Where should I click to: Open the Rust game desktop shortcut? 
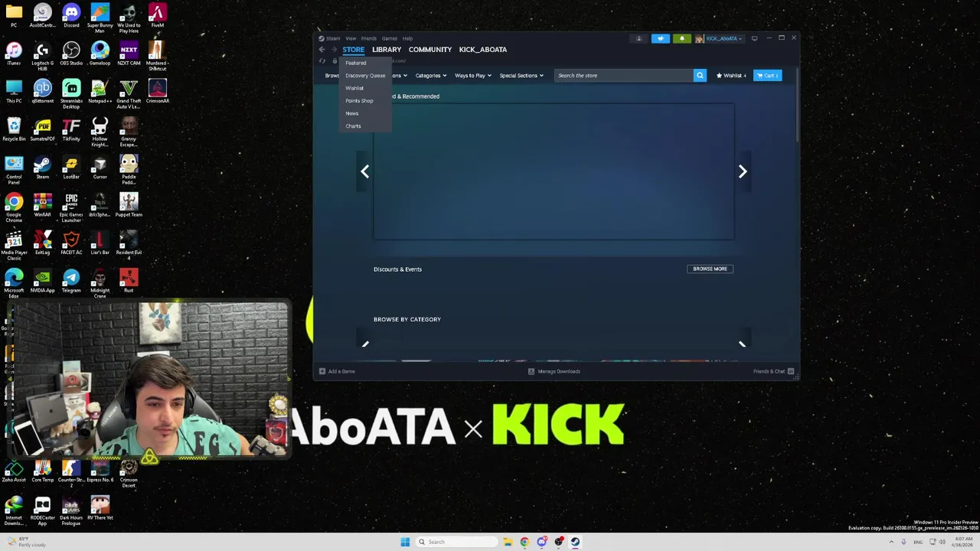tap(129, 280)
